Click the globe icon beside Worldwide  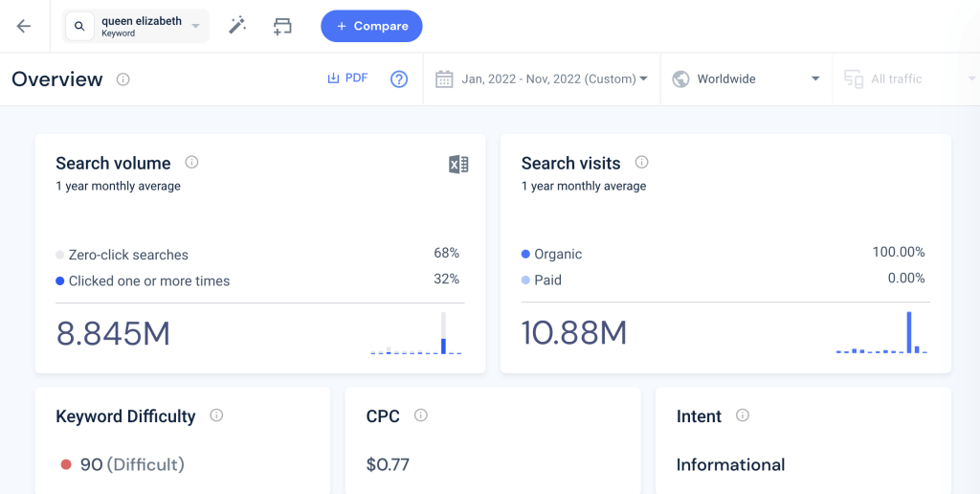click(x=680, y=79)
